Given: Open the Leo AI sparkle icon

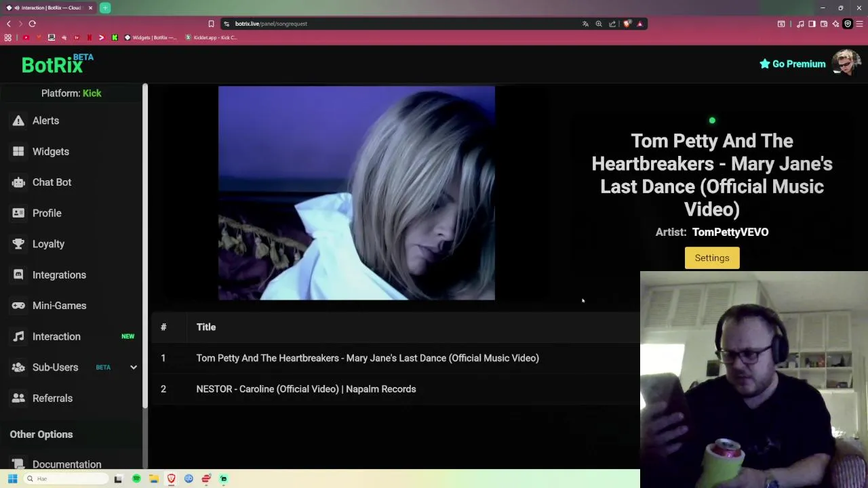Looking at the screenshot, I should point(835,24).
